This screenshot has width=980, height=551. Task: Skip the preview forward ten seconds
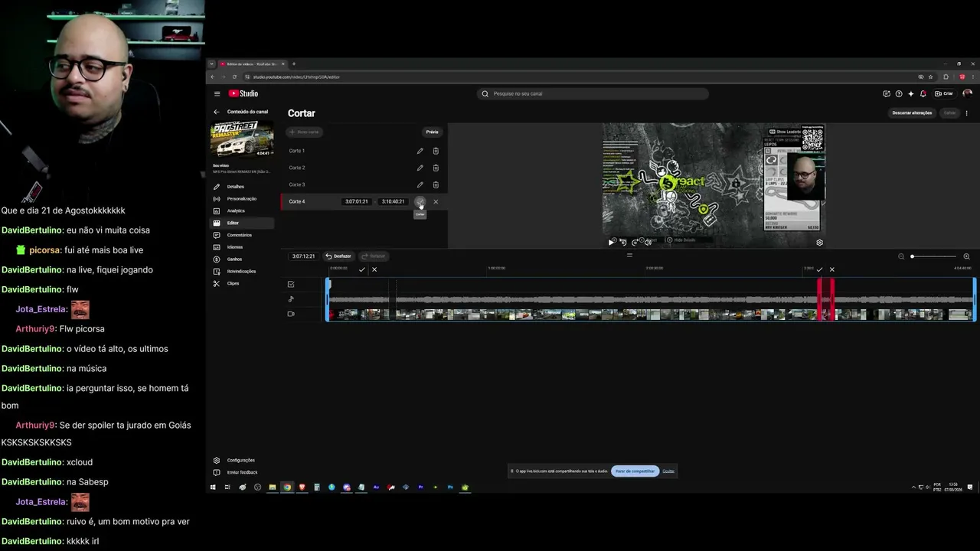tap(635, 242)
